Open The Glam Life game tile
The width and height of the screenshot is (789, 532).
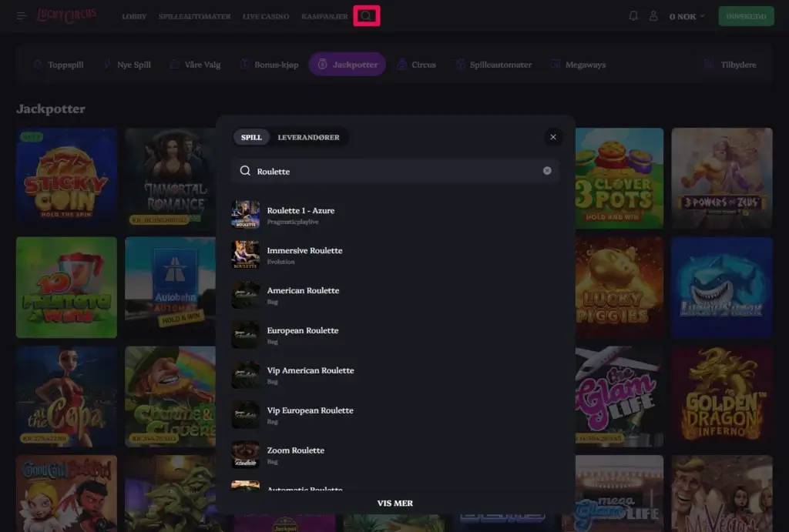pyautogui.click(x=619, y=396)
